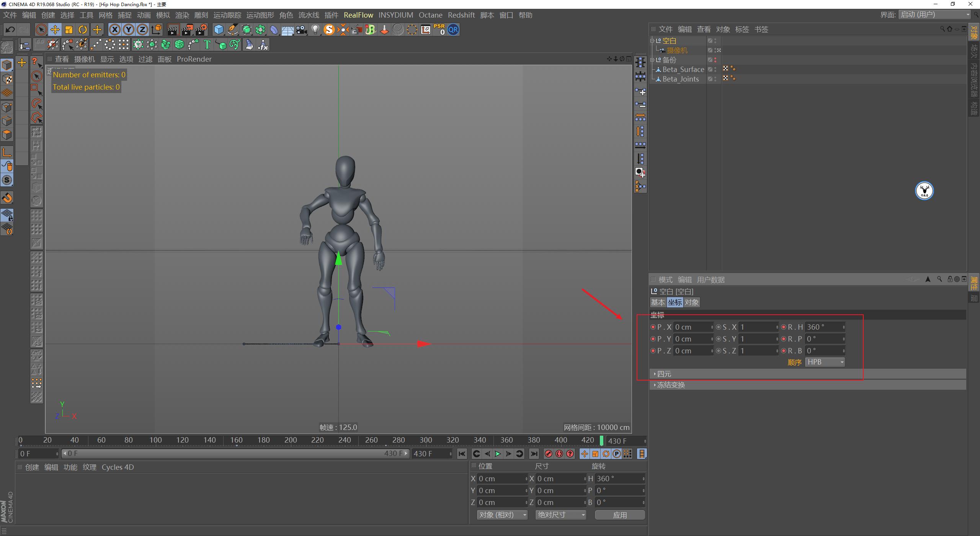Select the spline Pen tool
This screenshot has height=536, width=980.
(x=233, y=29)
